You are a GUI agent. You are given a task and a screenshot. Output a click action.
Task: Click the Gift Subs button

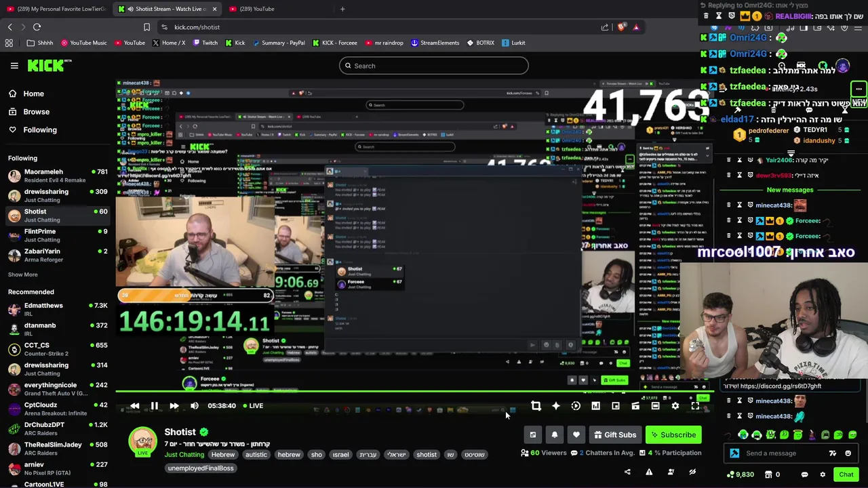point(615,435)
